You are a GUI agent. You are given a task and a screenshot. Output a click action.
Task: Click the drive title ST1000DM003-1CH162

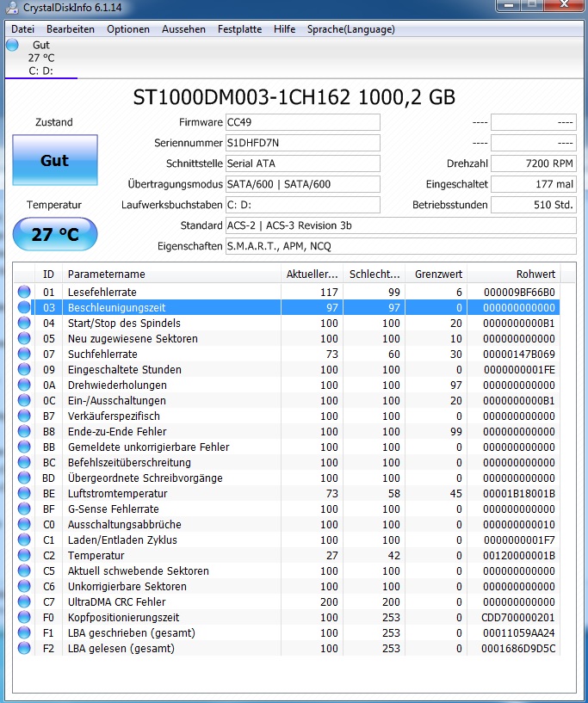tap(241, 97)
